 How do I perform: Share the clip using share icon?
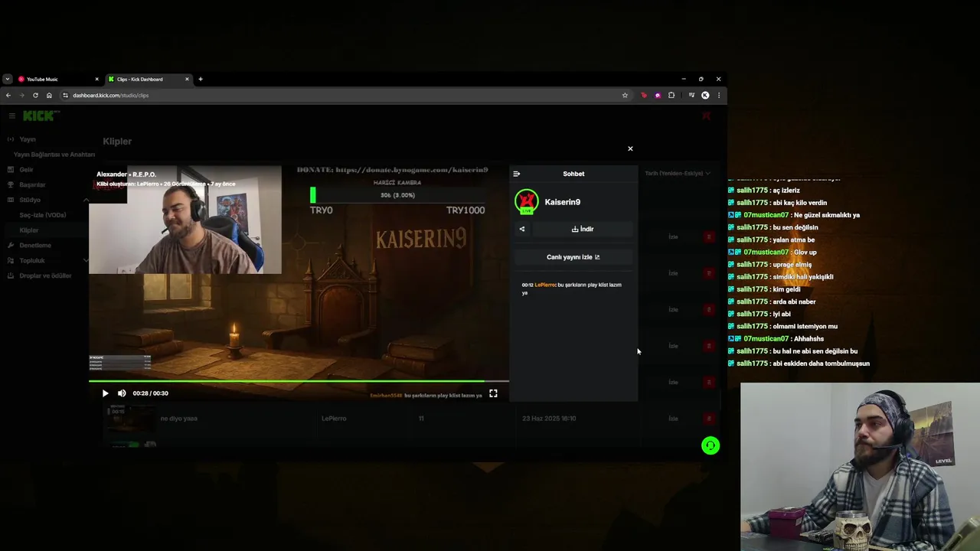point(522,229)
